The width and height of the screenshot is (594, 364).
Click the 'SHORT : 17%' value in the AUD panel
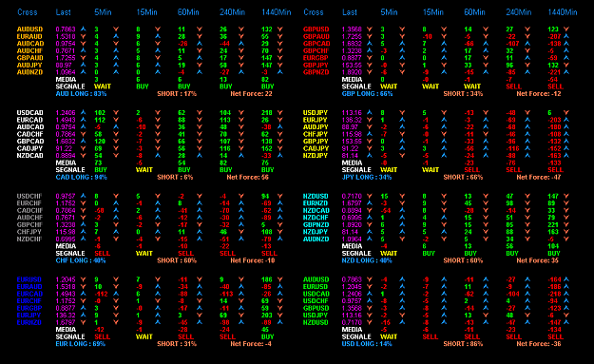pyautogui.click(x=177, y=93)
